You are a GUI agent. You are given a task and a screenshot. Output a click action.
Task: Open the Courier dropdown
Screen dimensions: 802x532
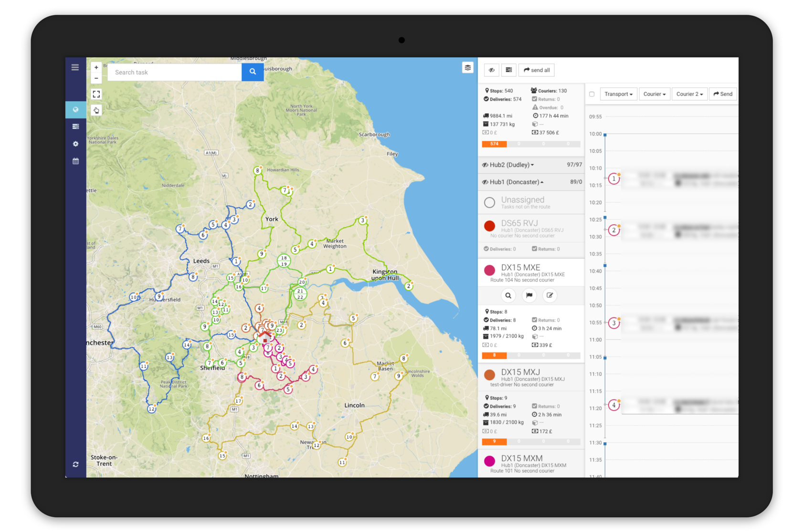pyautogui.click(x=654, y=94)
